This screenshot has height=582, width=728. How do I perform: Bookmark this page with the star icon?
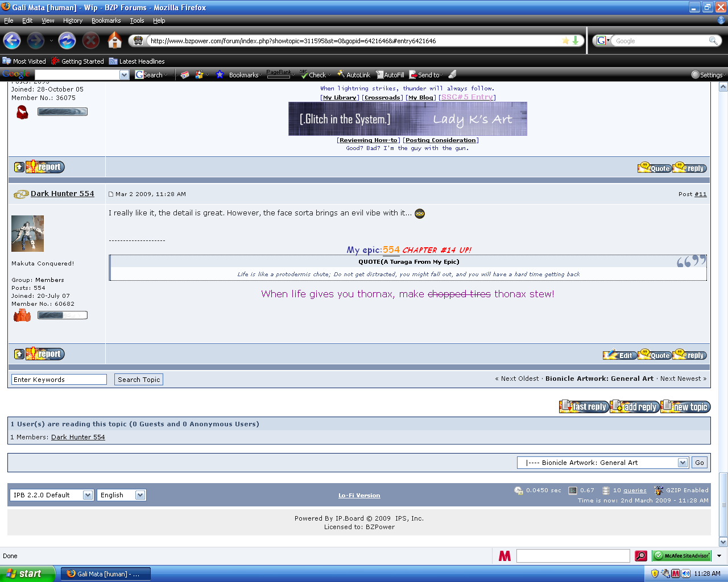point(565,40)
